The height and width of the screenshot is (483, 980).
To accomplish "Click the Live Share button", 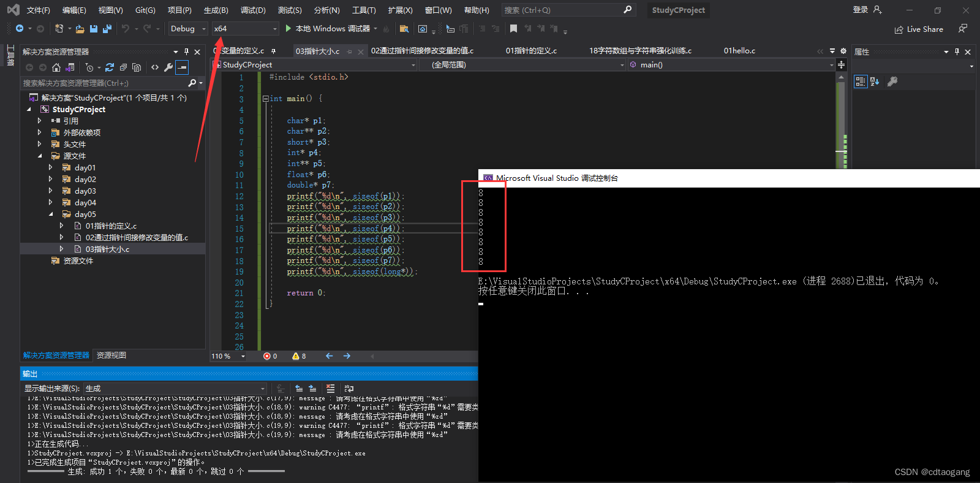I will pos(919,29).
